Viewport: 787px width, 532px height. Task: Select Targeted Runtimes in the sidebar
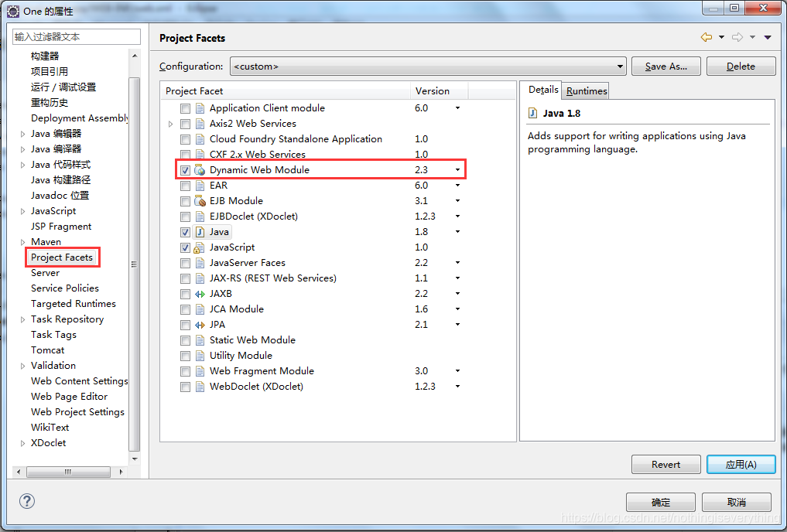[74, 304]
